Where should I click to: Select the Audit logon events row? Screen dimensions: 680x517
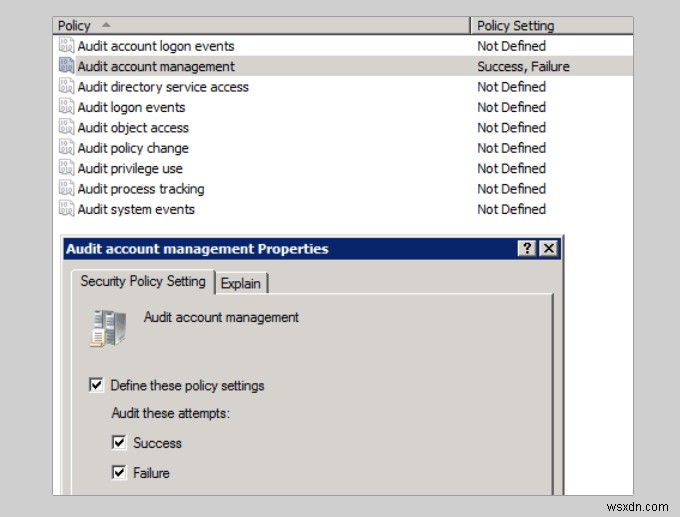343,107
